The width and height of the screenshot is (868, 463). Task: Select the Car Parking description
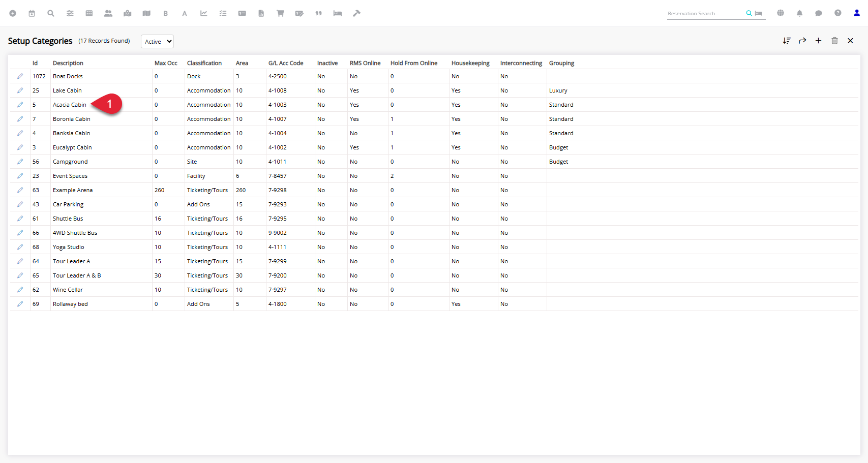(x=68, y=204)
